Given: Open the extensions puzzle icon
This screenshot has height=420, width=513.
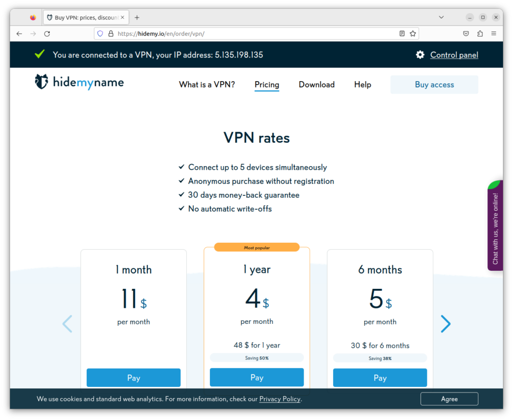Looking at the screenshot, I should point(480,34).
